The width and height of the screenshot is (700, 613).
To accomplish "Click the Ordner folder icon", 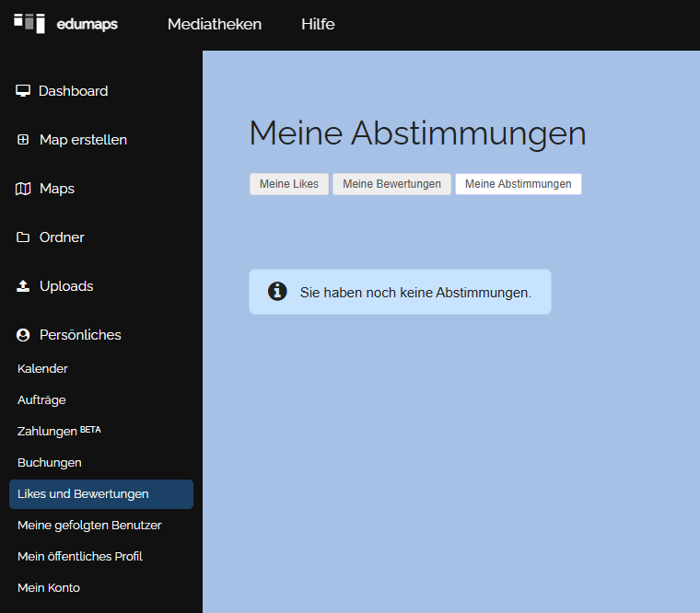I will click(23, 237).
